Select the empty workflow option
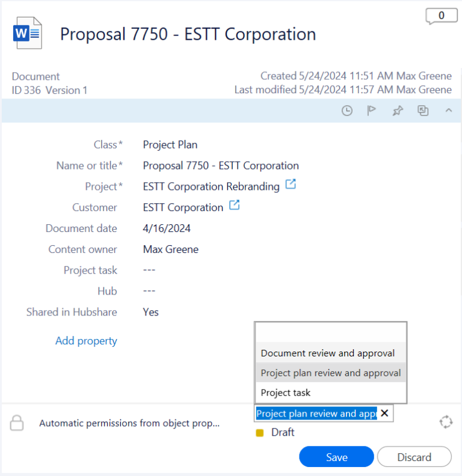 click(330, 333)
